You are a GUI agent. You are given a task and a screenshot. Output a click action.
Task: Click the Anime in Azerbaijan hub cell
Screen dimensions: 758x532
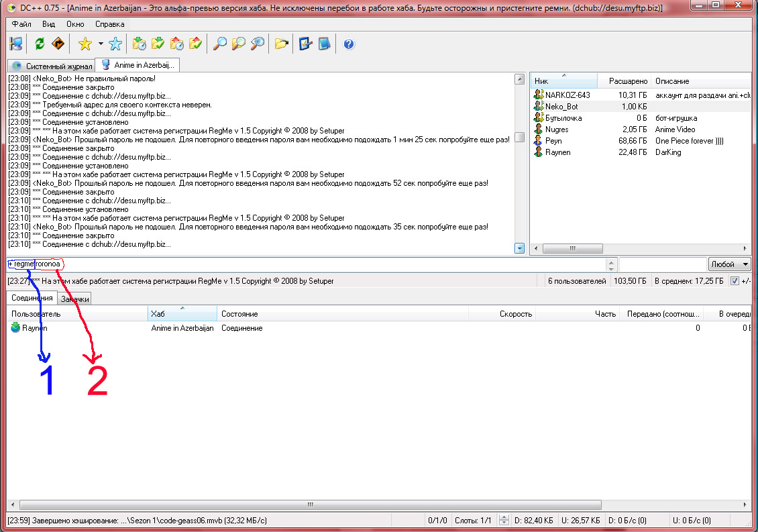(x=182, y=328)
